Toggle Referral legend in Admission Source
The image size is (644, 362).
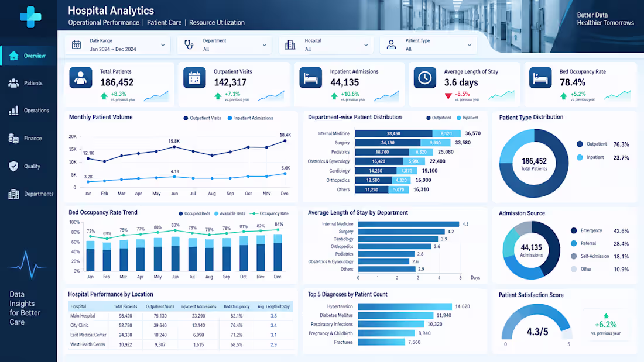tap(583, 243)
